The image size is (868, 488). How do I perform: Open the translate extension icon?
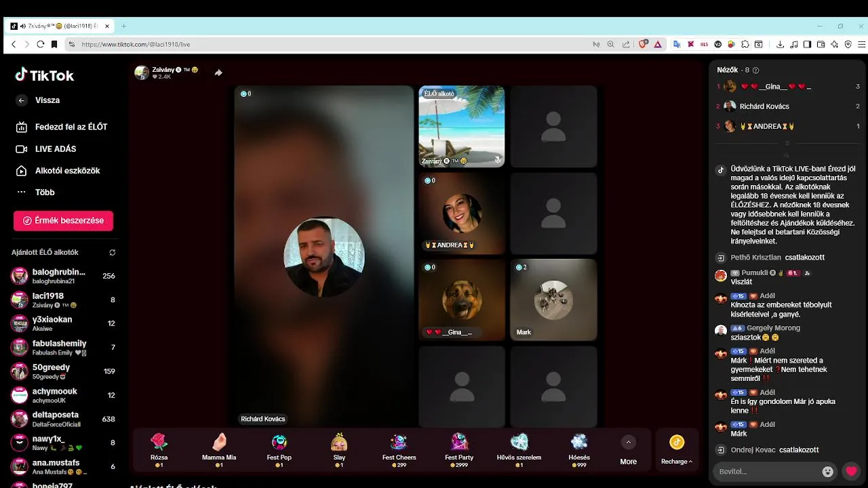[x=677, y=44]
